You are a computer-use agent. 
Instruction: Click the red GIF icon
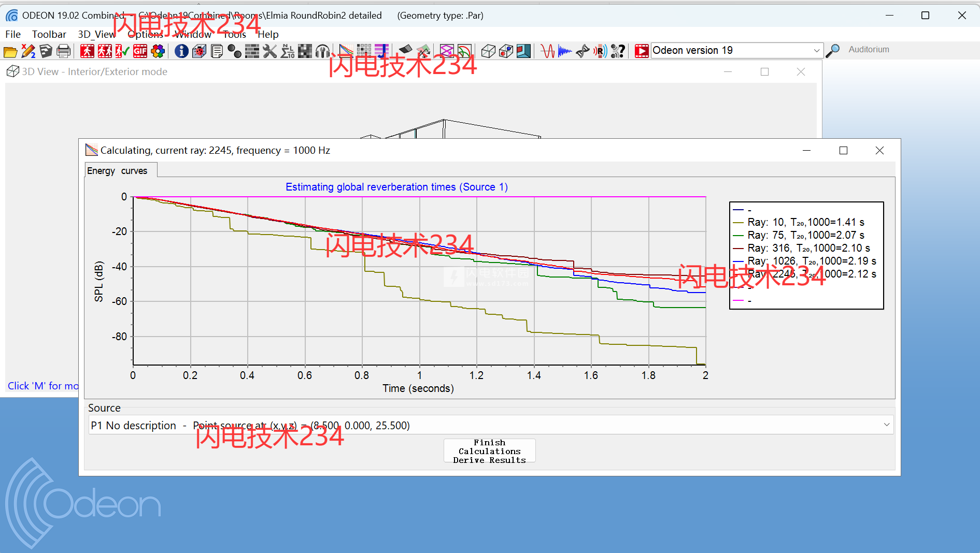click(x=140, y=51)
